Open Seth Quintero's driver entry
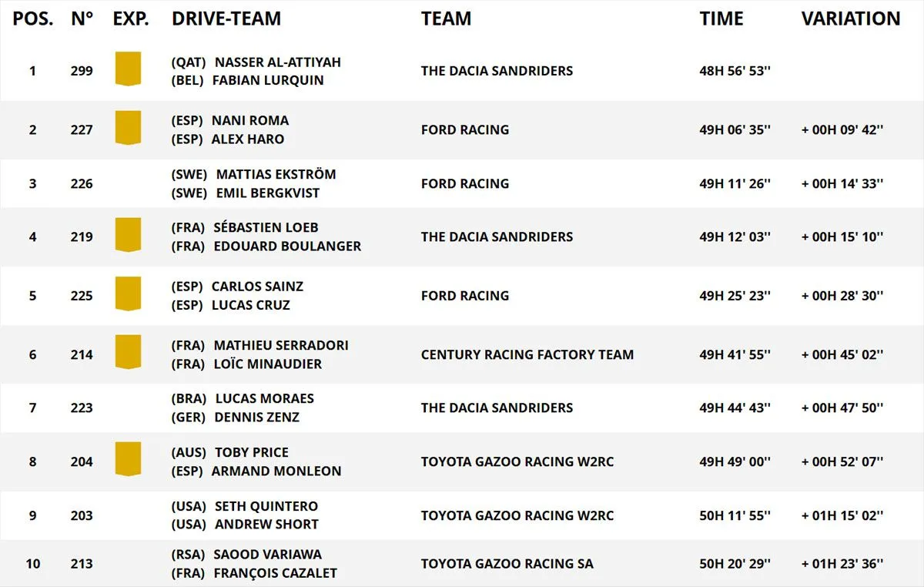 (266, 506)
